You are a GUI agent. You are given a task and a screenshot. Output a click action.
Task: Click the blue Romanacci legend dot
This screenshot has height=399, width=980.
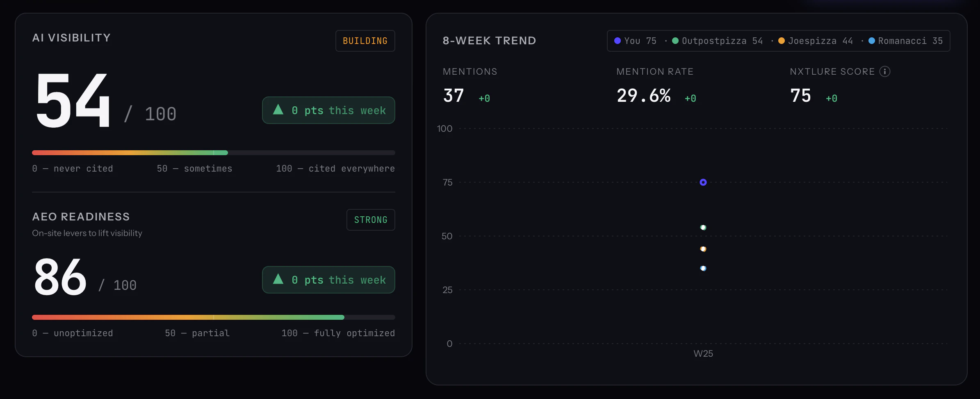pyautogui.click(x=872, y=41)
